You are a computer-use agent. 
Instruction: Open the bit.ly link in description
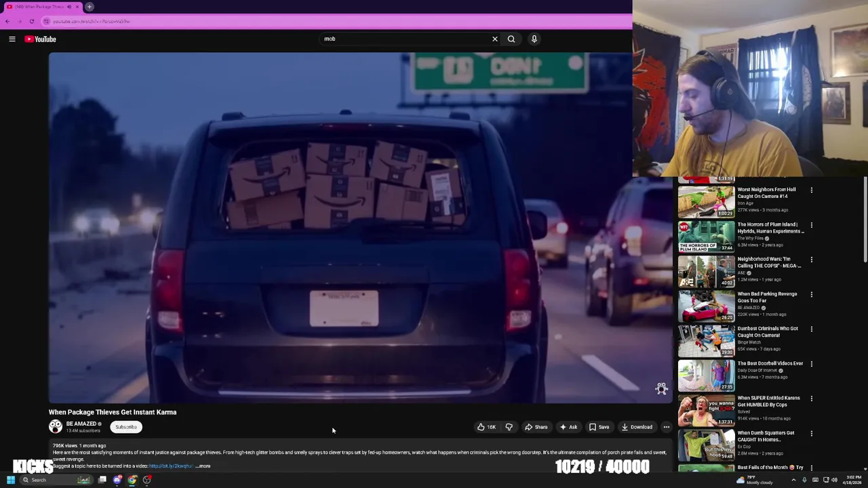[171, 466]
